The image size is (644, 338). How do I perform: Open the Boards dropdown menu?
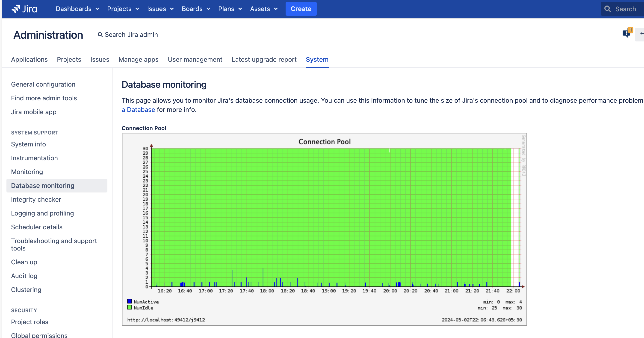(x=209, y=9)
